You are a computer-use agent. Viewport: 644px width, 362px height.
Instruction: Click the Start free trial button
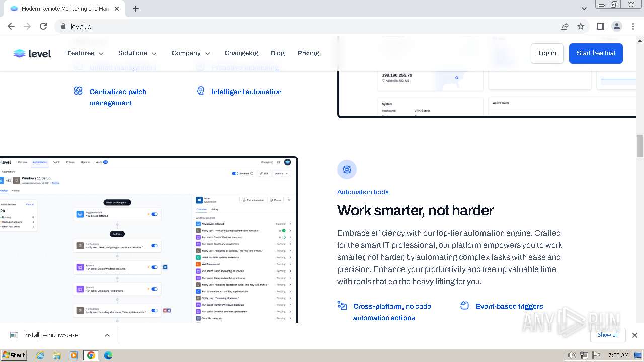pos(596,53)
